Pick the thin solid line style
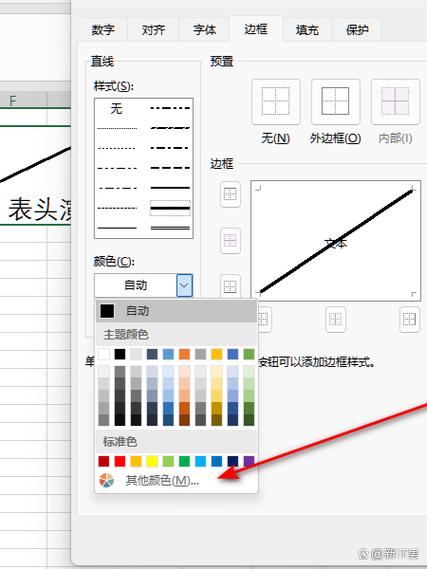The height and width of the screenshot is (569, 427). (117, 228)
